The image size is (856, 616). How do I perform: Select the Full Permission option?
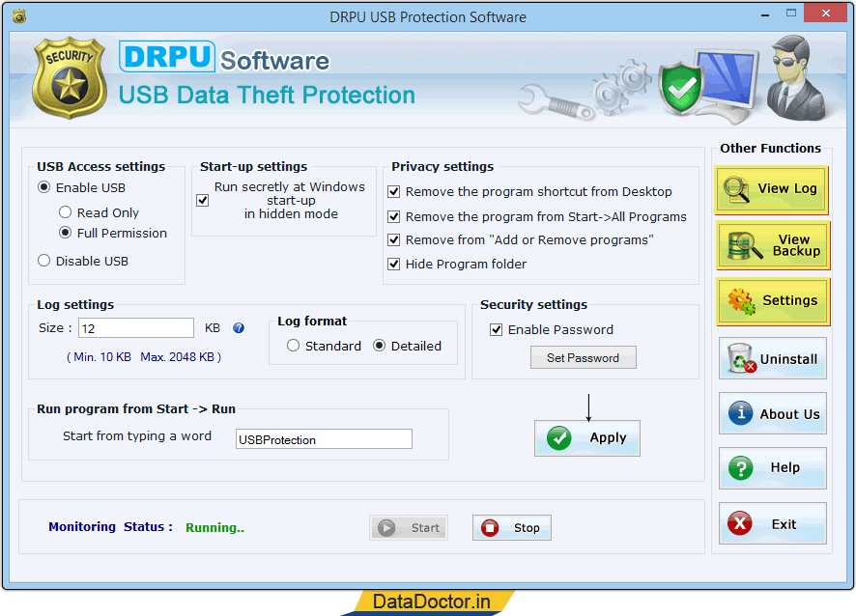(65, 233)
